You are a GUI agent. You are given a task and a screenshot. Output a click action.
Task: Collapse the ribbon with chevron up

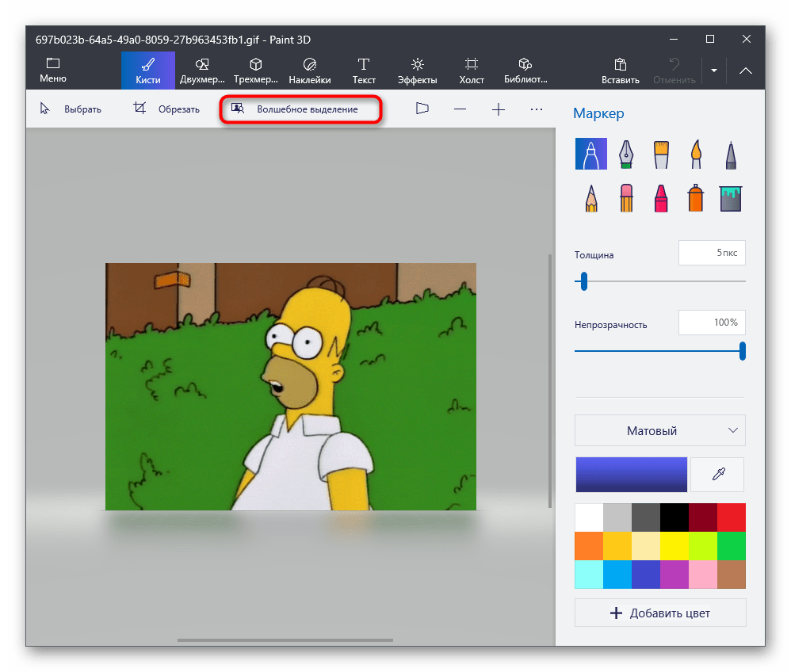click(746, 71)
